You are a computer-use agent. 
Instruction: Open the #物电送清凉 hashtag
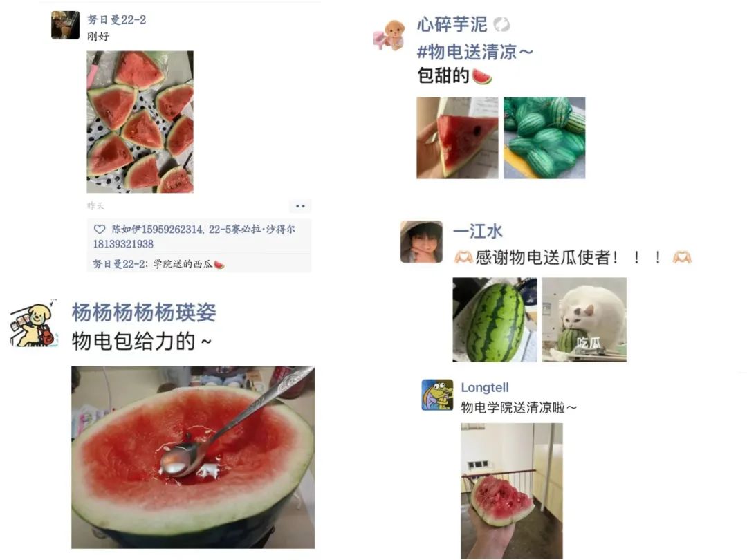474,51
